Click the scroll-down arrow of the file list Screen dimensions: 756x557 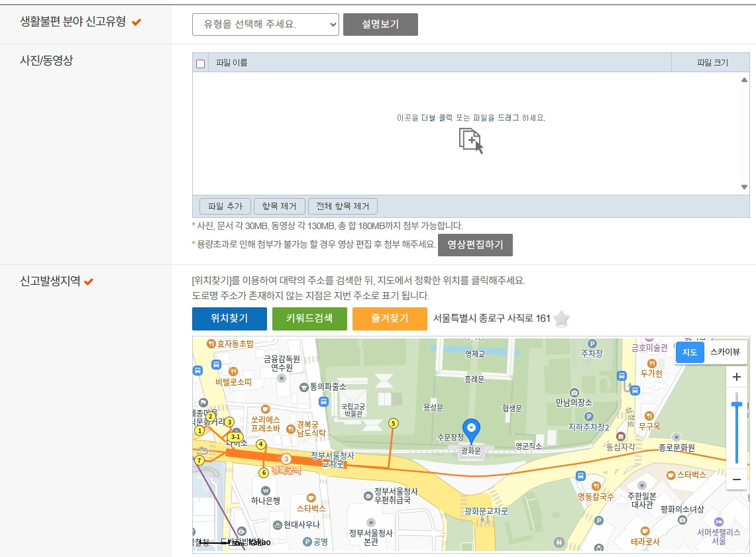click(x=744, y=187)
